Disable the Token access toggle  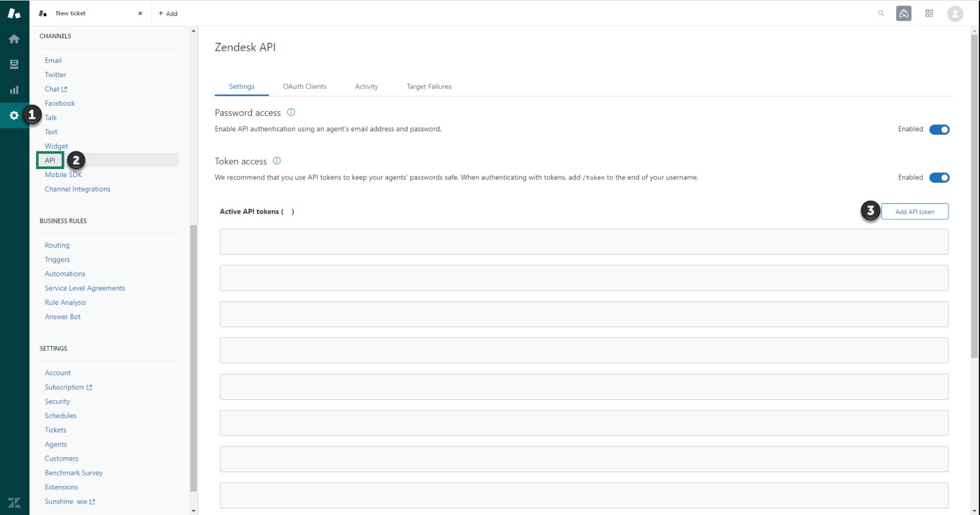(939, 178)
